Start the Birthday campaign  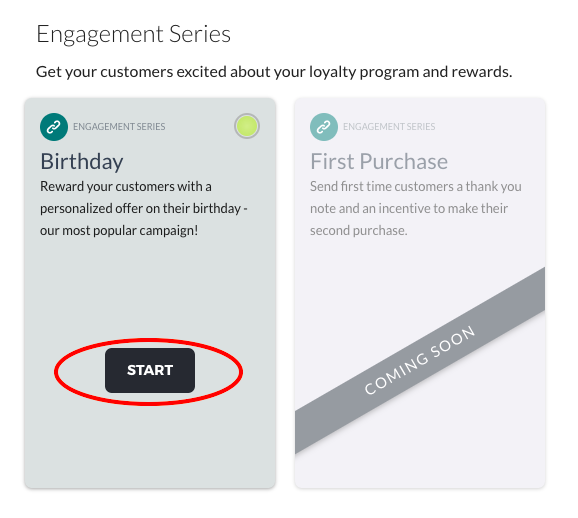[x=150, y=370]
